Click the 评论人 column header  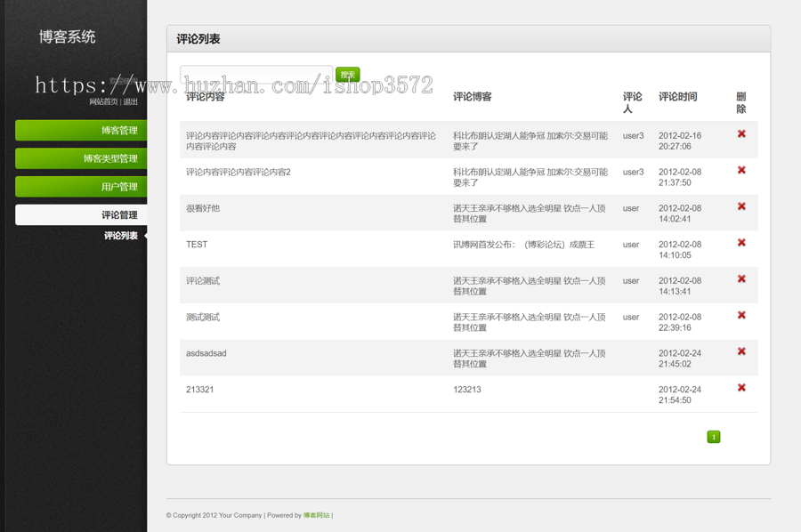pos(633,102)
